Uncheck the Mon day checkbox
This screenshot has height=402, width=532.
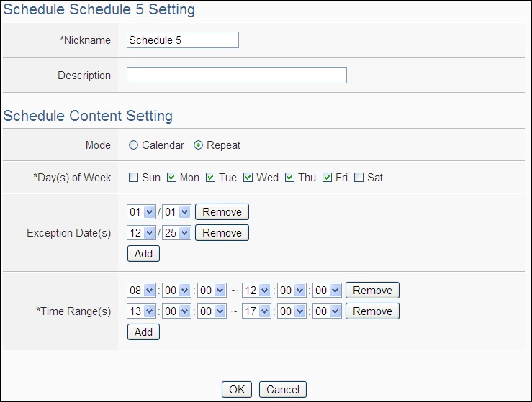[x=171, y=178]
